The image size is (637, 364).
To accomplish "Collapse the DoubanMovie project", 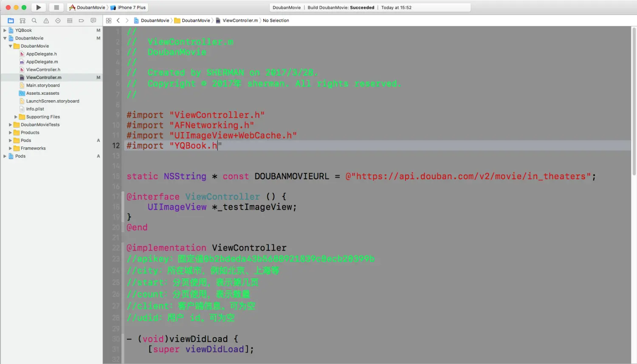I will point(5,38).
